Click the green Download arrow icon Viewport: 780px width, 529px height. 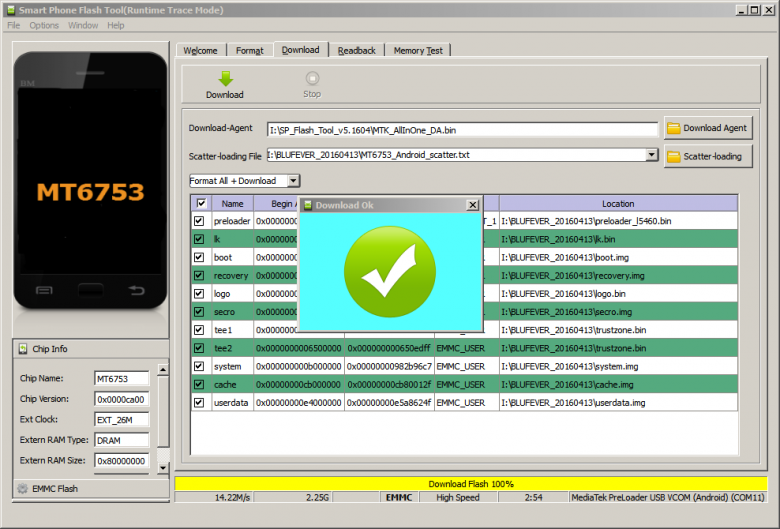click(x=225, y=79)
